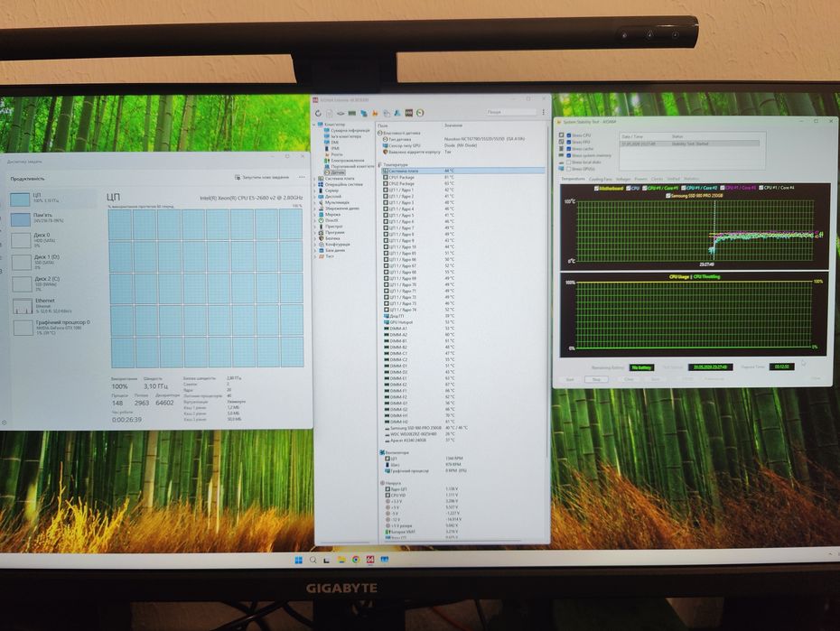Screen dimensions: 840x631
Task: Click the Stop button
Action: (596, 379)
